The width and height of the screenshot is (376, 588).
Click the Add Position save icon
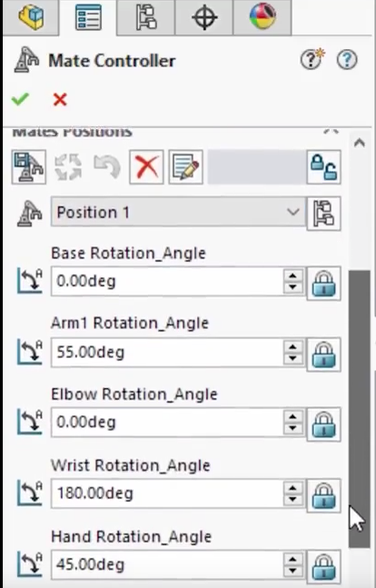point(29,167)
